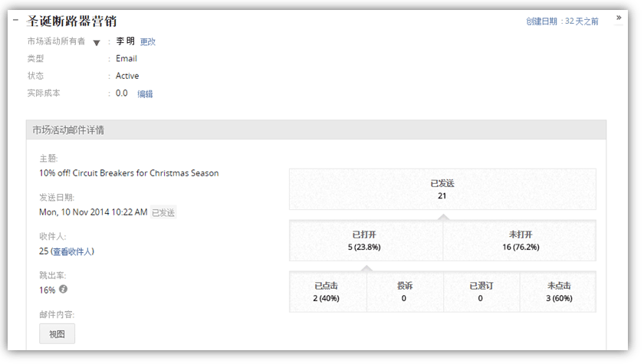This screenshot has height=364, width=644.
Task: Click the 未点击 3 (60%) cell
Action: (x=558, y=292)
